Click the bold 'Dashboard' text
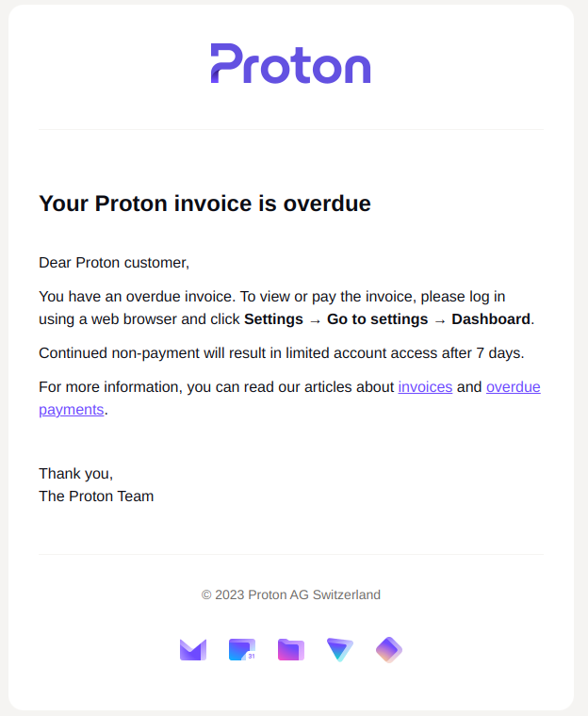This screenshot has width=588, height=716. (x=491, y=319)
